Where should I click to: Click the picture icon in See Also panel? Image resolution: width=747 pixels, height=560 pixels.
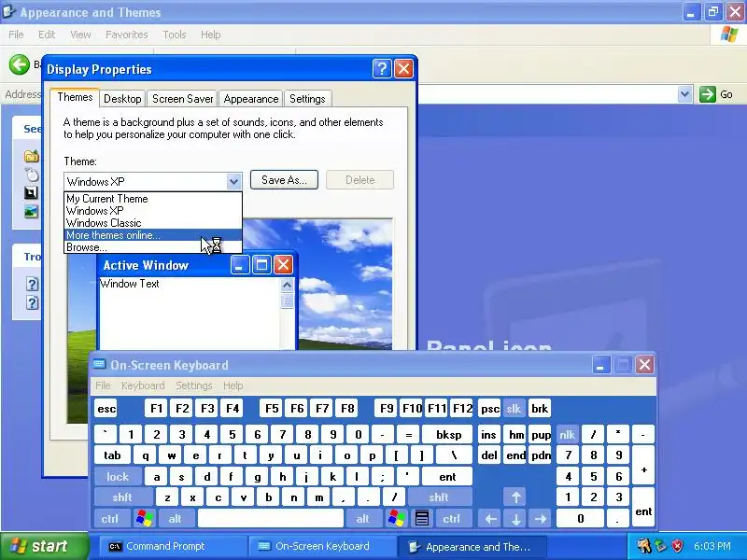[x=32, y=211]
